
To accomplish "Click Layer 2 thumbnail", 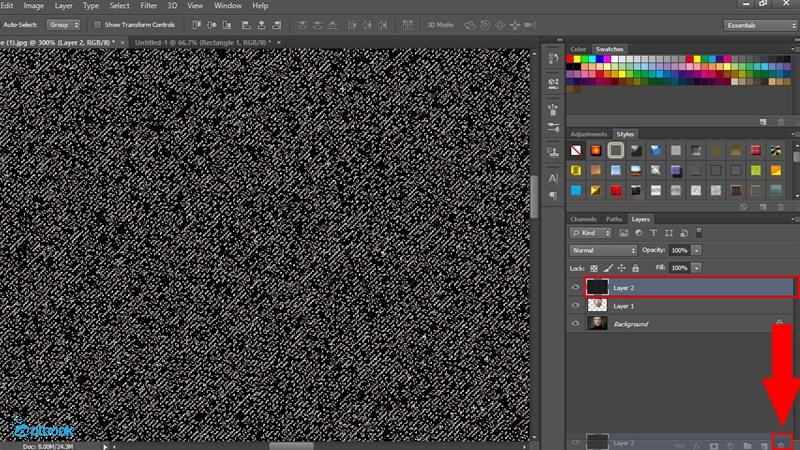I will tap(597, 287).
